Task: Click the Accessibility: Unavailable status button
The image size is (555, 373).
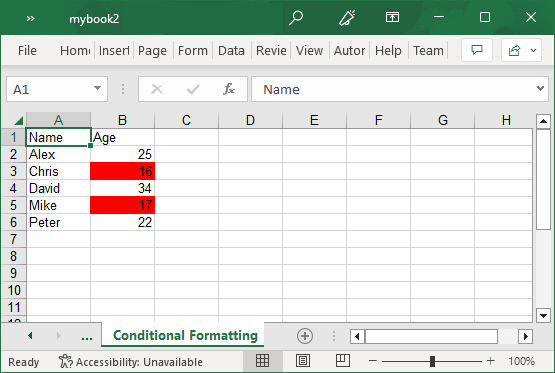Action: point(131,362)
